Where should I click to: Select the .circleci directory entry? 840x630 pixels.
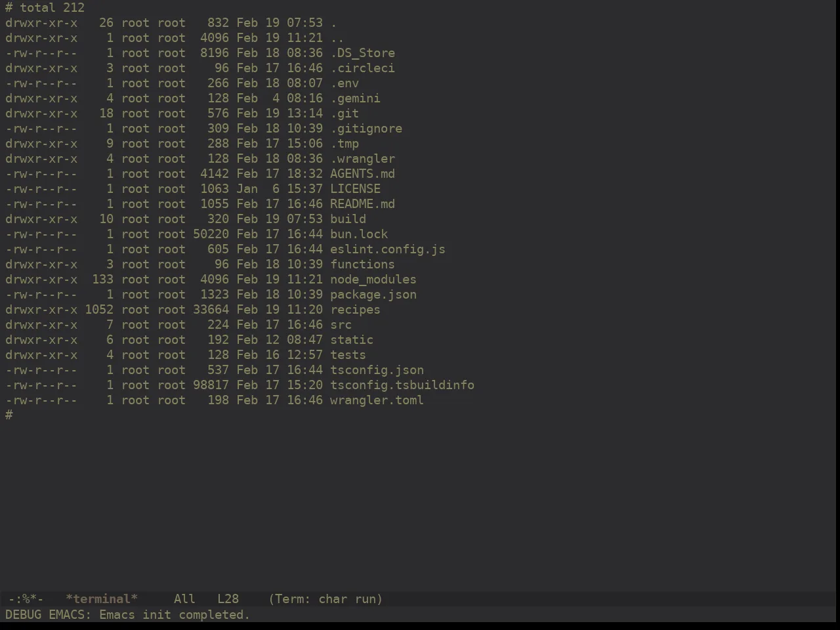[x=362, y=68]
